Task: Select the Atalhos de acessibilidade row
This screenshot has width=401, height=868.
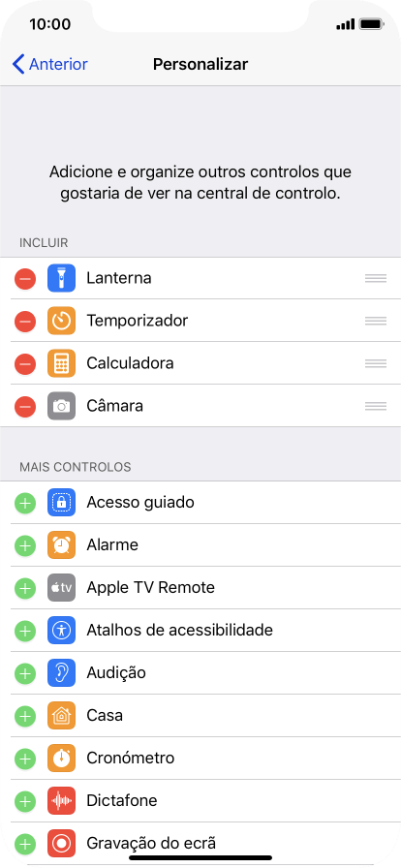Action: (x=200, y=631)
